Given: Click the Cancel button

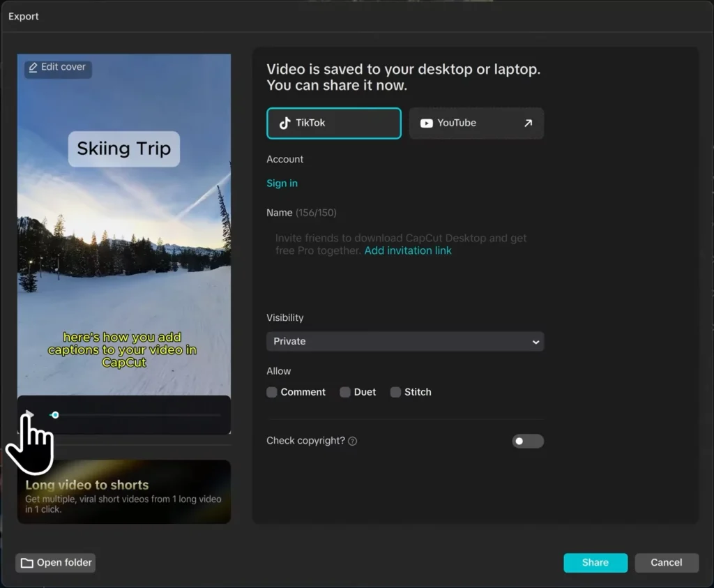Looking at the screenshot, I should tap(667, 563).
